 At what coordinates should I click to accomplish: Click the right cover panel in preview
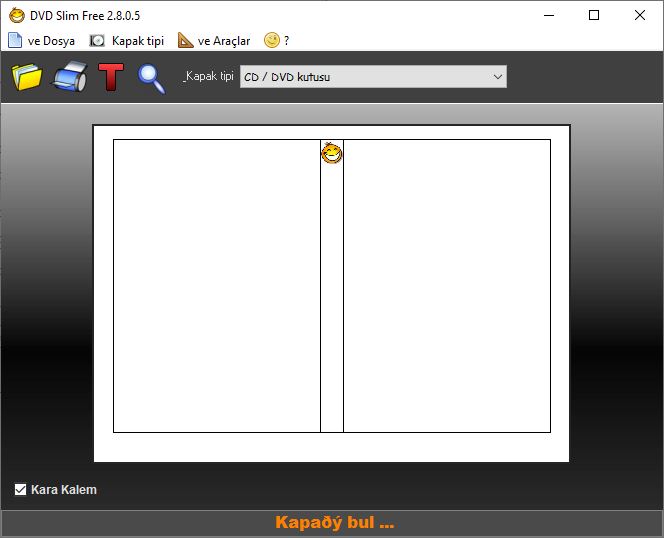[x=447, y=286]
